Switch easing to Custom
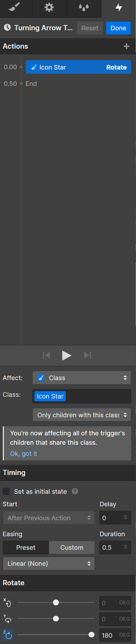 coord(72,547)
